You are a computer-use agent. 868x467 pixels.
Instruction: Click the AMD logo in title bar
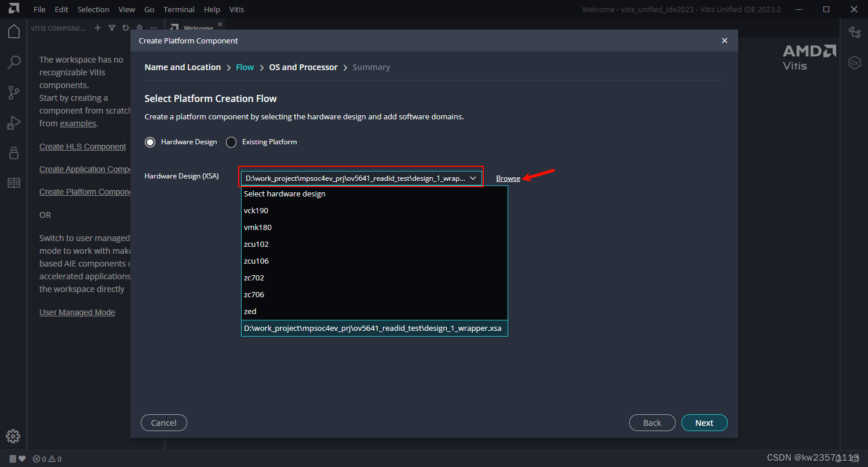pos(14,9)
